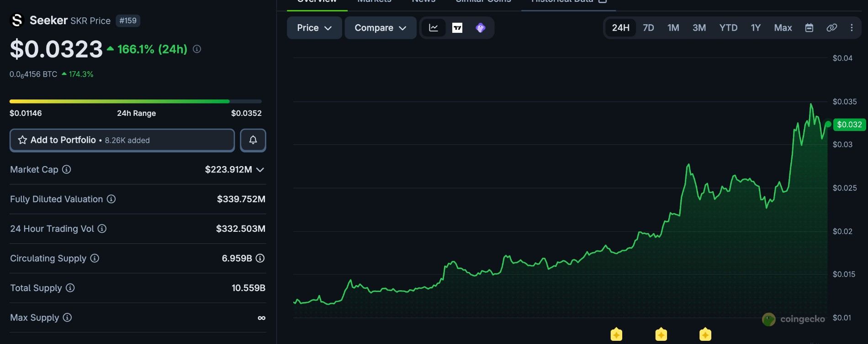This screenshot has width=868, height=344.
Task: Click info icon beside 6.959B supply value
Action: click(260, 258)
